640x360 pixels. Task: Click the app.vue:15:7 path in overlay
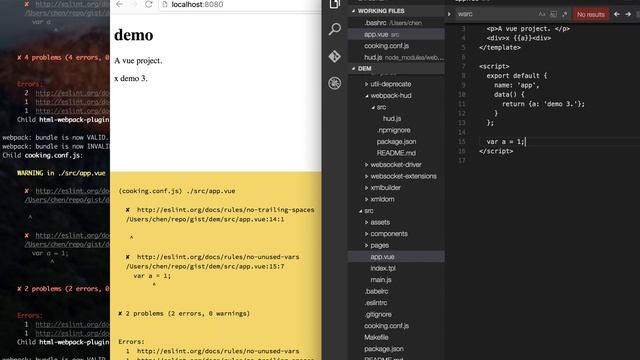[x=205, y=267]
